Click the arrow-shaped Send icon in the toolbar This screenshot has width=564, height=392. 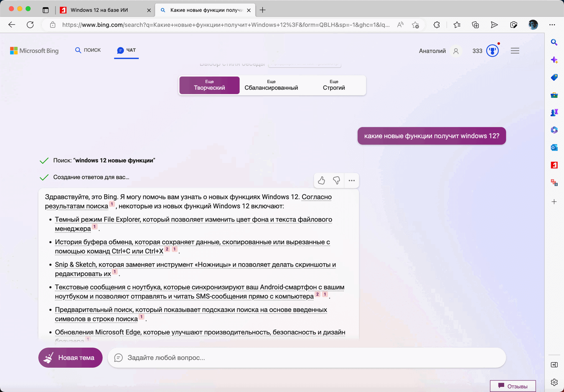494,25
